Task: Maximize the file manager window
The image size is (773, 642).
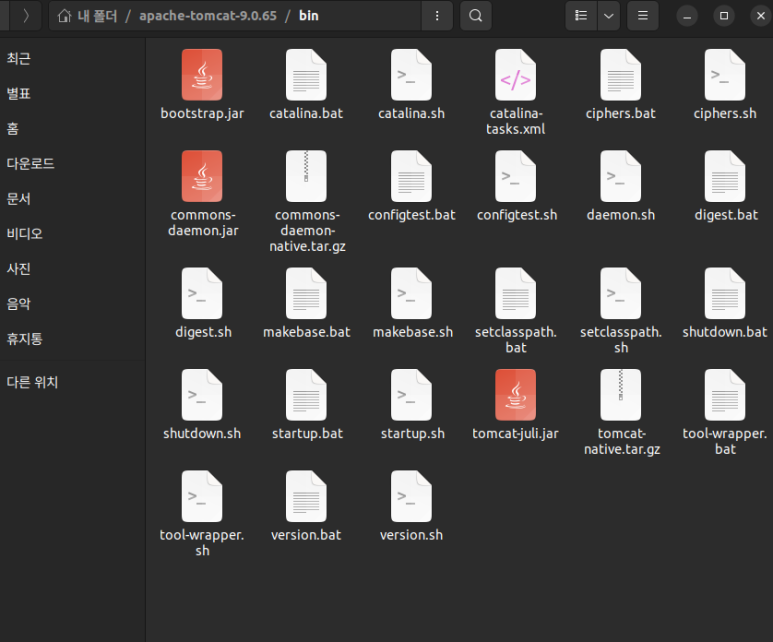Action: pyautogui.click(x=724, y=16)
